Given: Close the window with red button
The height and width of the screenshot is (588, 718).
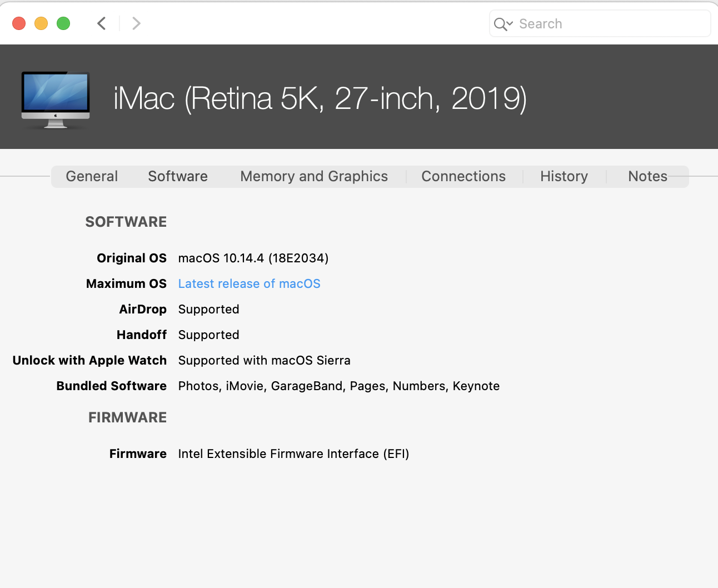Looking at the screenshot, I should click(x=19, y=23).
